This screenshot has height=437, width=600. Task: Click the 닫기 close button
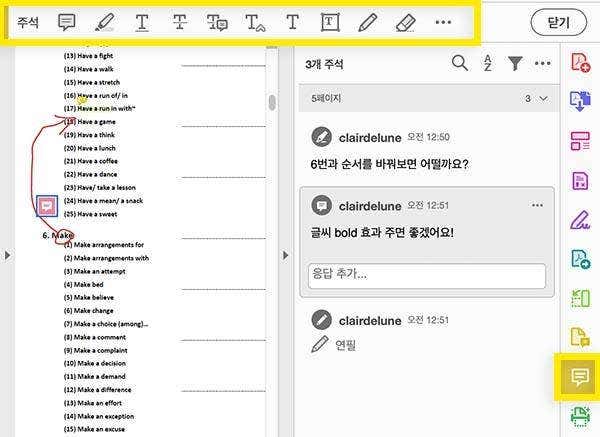(559, 22)
